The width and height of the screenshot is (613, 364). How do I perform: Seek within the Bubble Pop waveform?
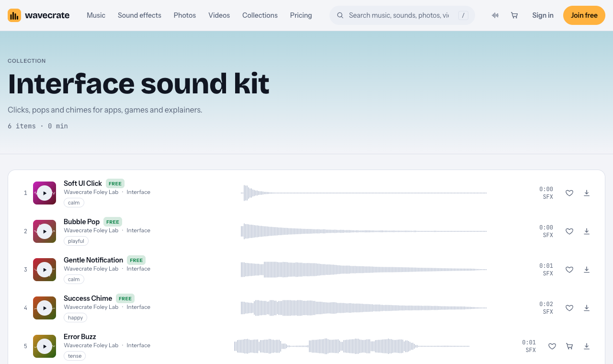pos(363,231)
